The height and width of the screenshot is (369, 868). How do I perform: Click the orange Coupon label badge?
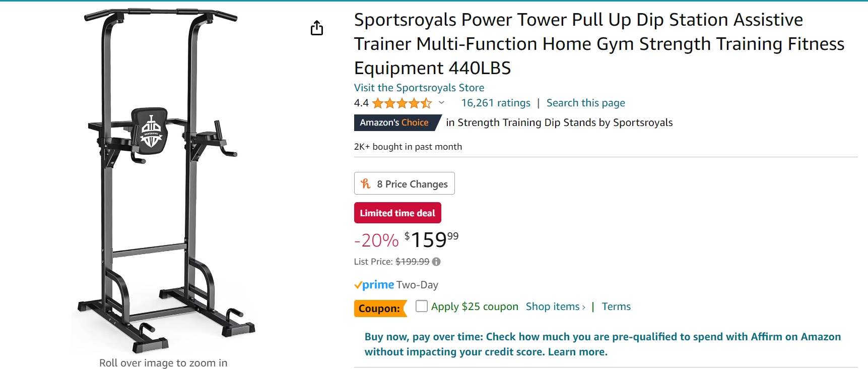tap(379, 309)
